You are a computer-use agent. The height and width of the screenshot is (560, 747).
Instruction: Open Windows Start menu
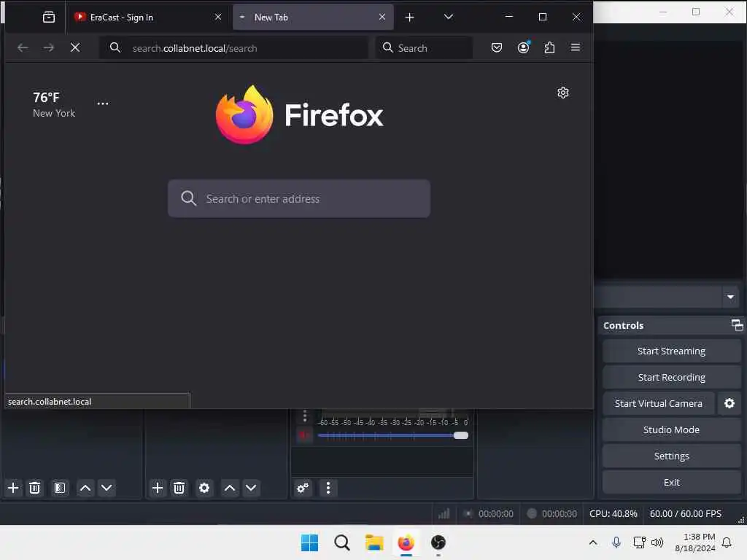(x=309, y=542)
